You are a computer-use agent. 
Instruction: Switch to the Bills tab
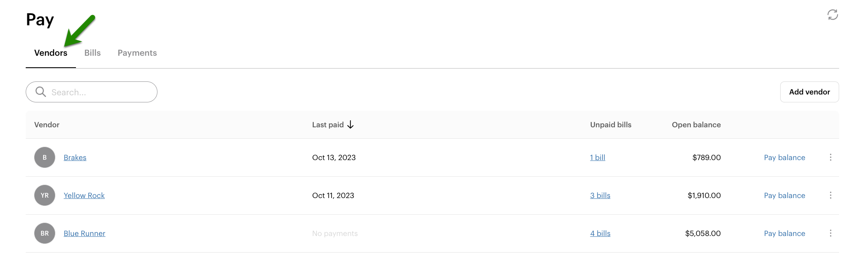coord(93,53)
